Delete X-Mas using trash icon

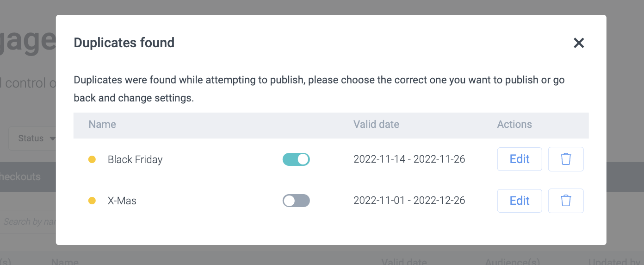[565, 201]
